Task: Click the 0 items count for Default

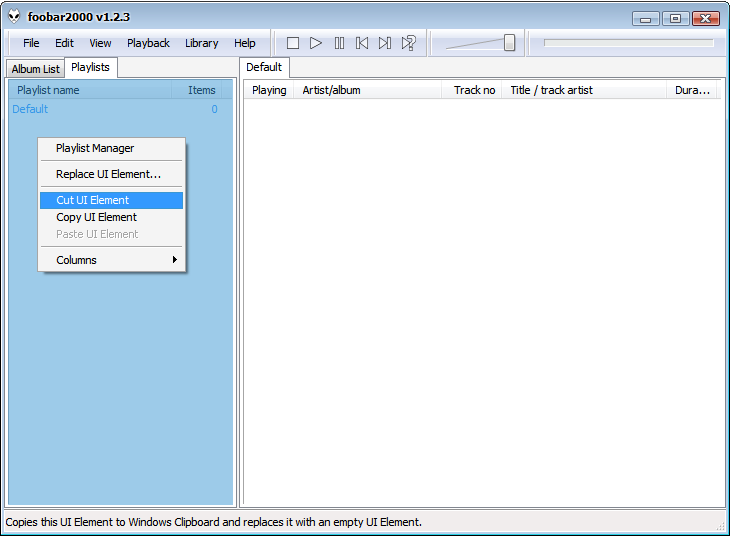Action: point(214,109)
